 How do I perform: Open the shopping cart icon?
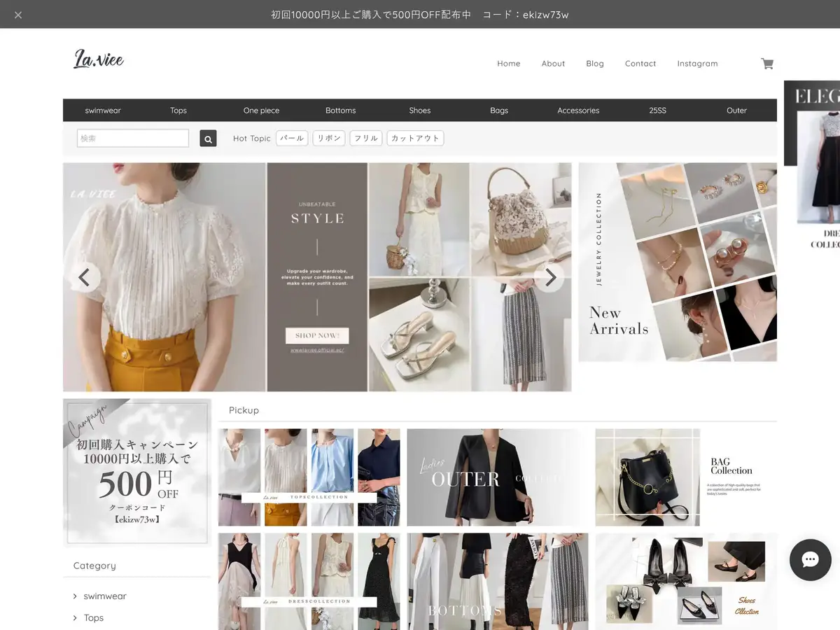coord(767,64)
